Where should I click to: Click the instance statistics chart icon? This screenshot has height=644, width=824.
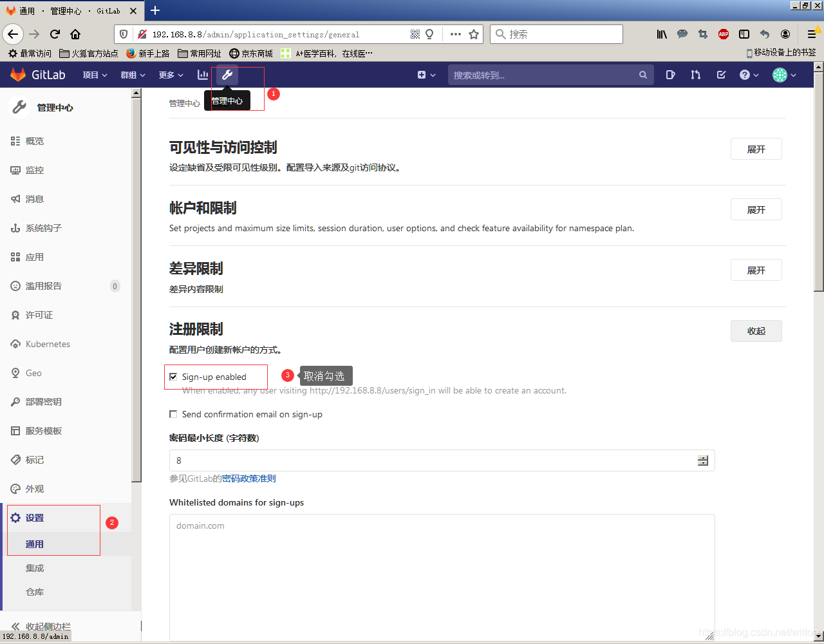pyautogui.click(x=203, y=75)
